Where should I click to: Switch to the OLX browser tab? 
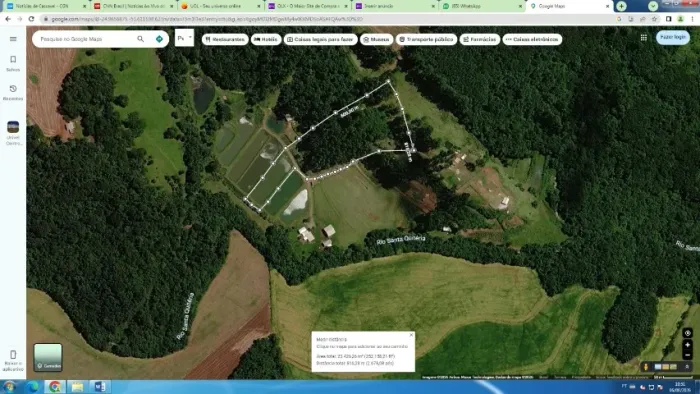click(307, 6)
